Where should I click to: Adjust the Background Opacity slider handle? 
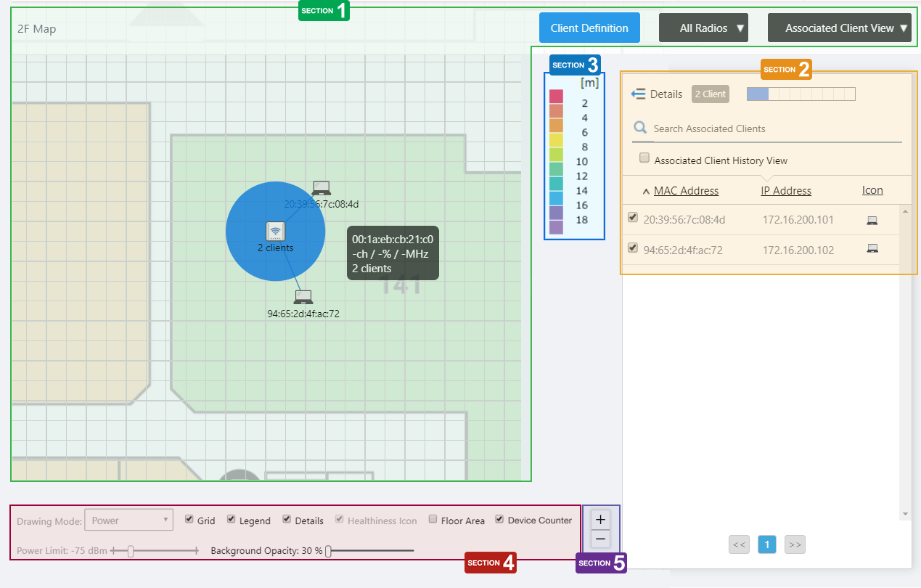pos(328,552)
